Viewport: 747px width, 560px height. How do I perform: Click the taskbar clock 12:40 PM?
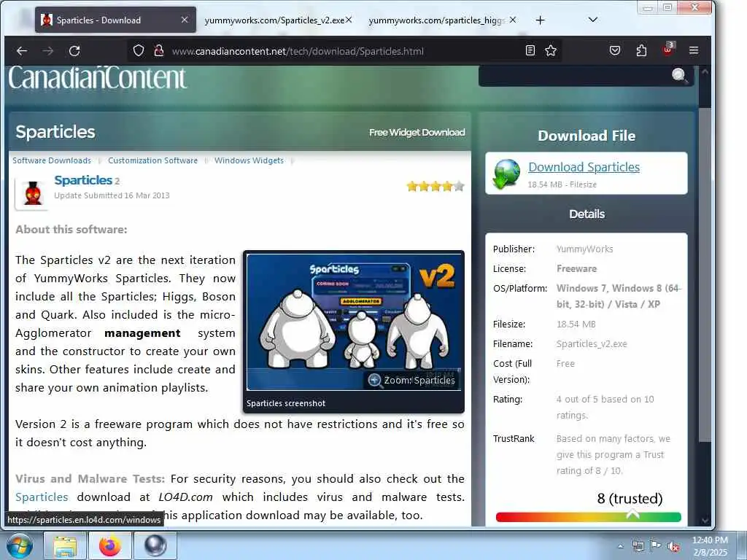click(x=710, y=540)
